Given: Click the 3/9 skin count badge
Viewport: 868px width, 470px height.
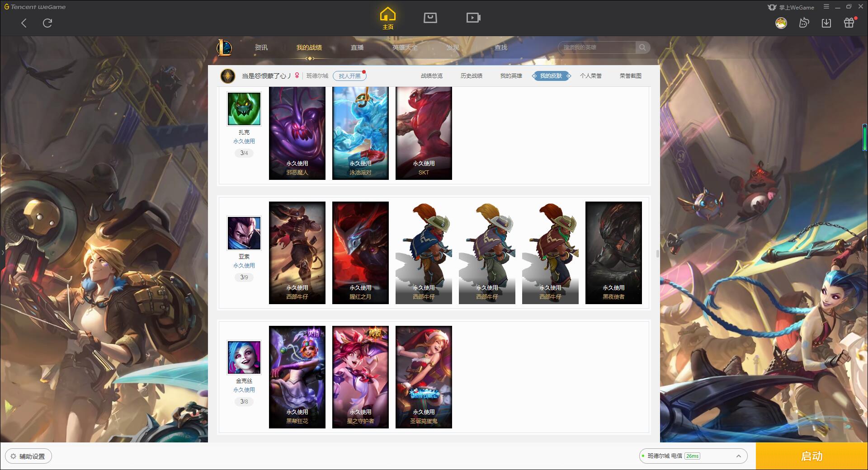Looking at the screenshot, I should tap(244, 277).
